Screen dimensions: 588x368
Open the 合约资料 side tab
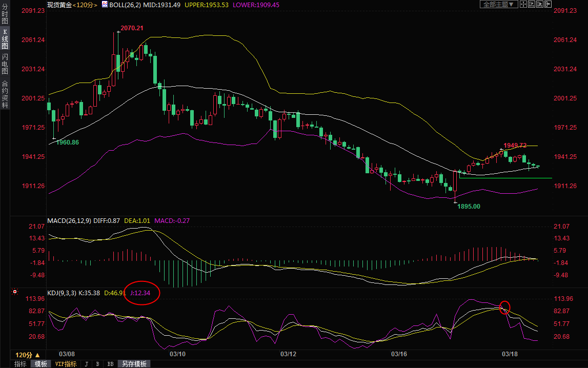coord(5,94)
